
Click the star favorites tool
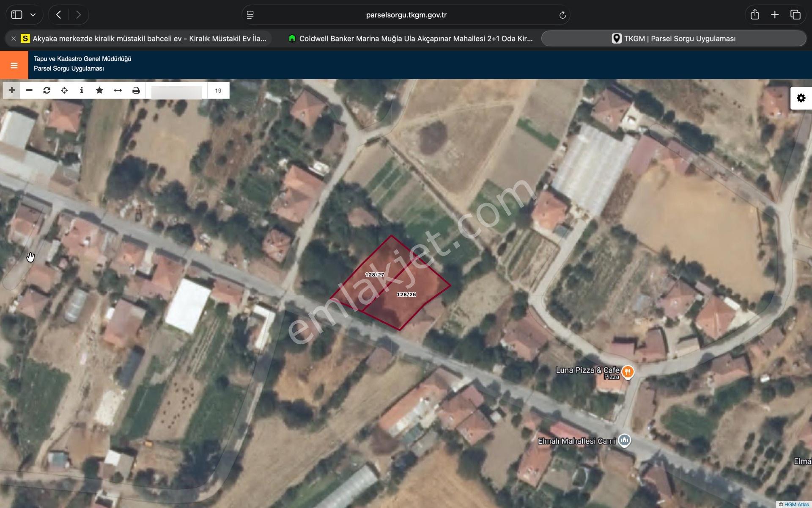tap(99, 90)
